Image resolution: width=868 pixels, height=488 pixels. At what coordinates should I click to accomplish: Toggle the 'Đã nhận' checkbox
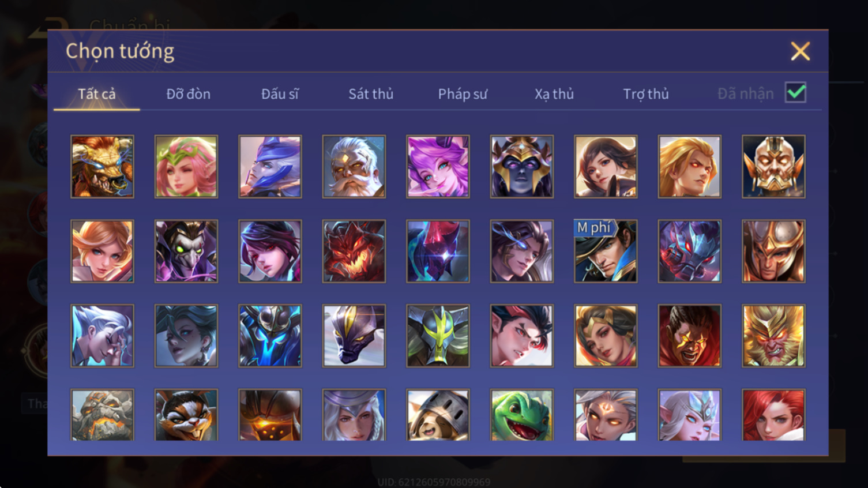(796, 92)
